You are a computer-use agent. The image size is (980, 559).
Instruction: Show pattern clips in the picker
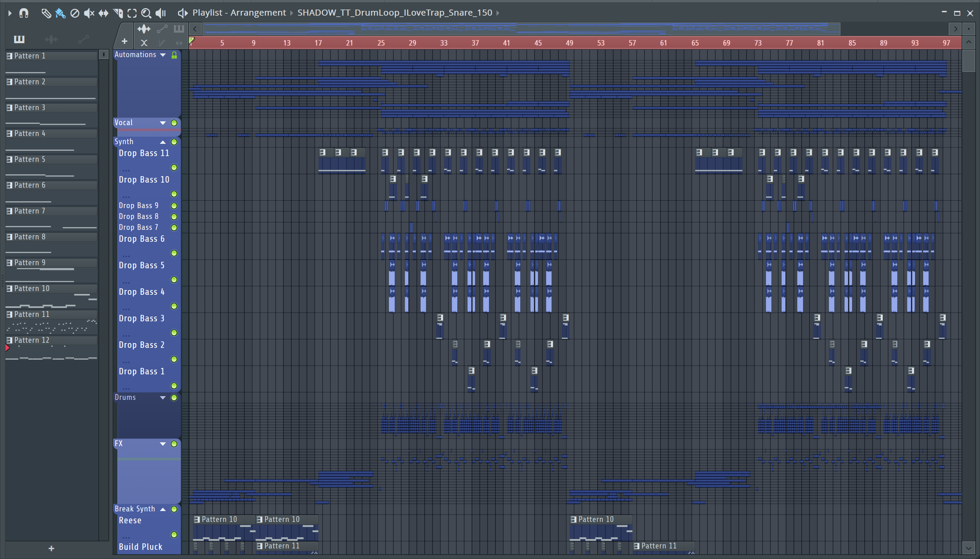[x=19, y=39]
